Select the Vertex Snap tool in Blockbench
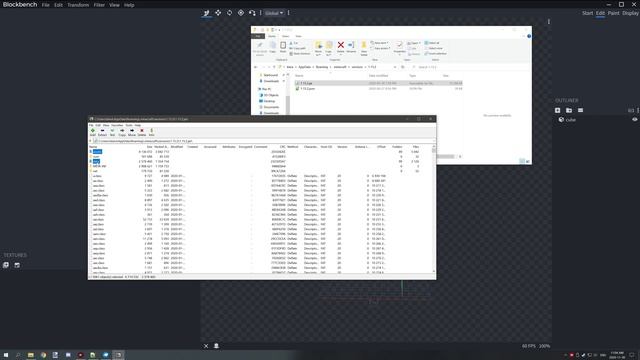 tap(252, 13)
